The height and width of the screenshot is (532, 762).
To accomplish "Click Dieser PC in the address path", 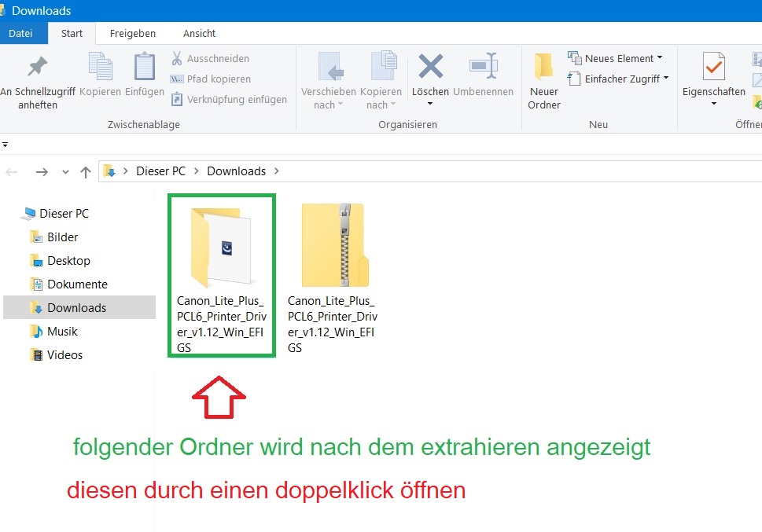I will [161, 171].
